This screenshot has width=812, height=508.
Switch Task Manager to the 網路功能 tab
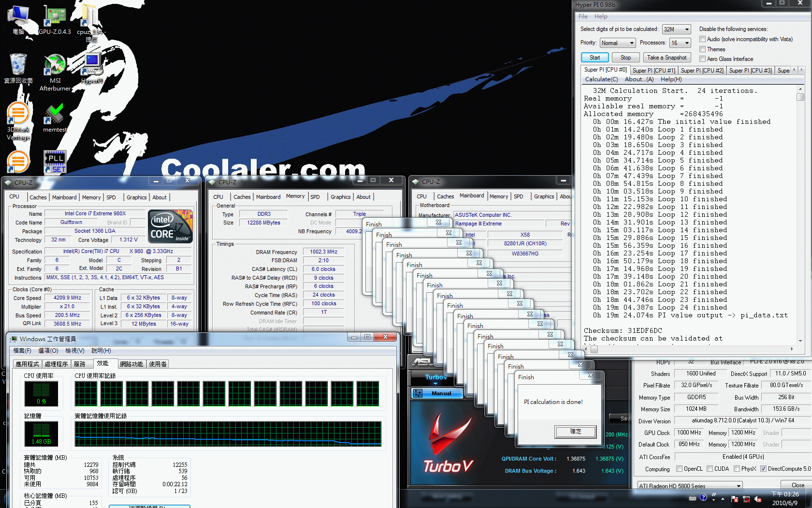click(131, 364)
